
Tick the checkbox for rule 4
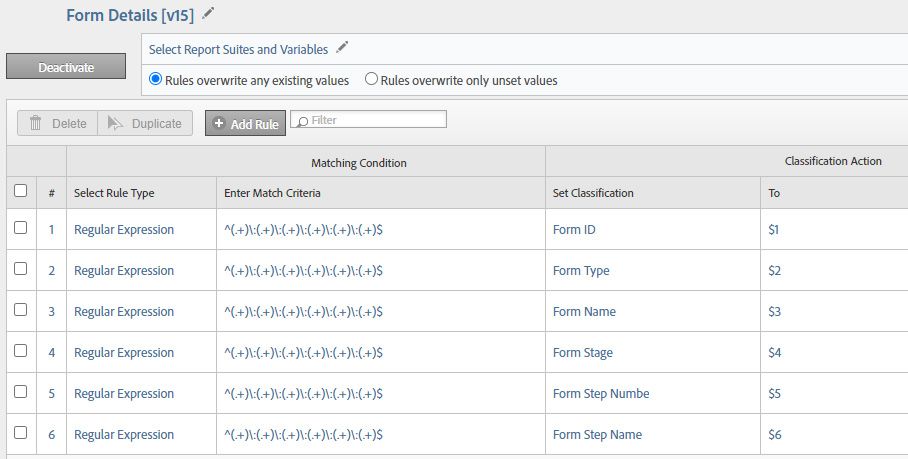[x=21, y=351]
